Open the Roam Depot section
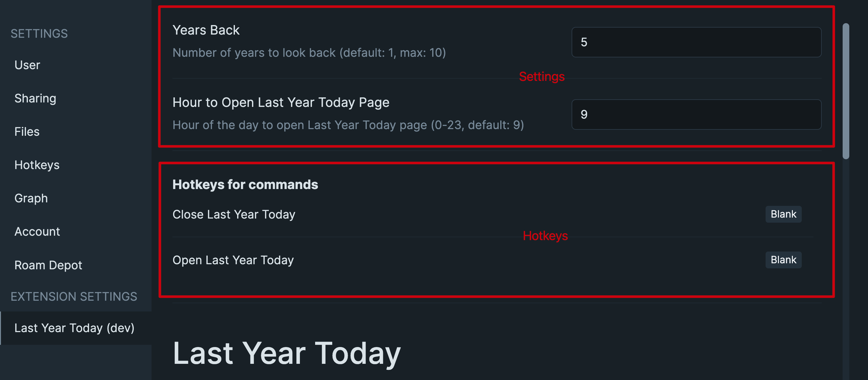This screenshot has width=868, height=380. click(48, 265)
